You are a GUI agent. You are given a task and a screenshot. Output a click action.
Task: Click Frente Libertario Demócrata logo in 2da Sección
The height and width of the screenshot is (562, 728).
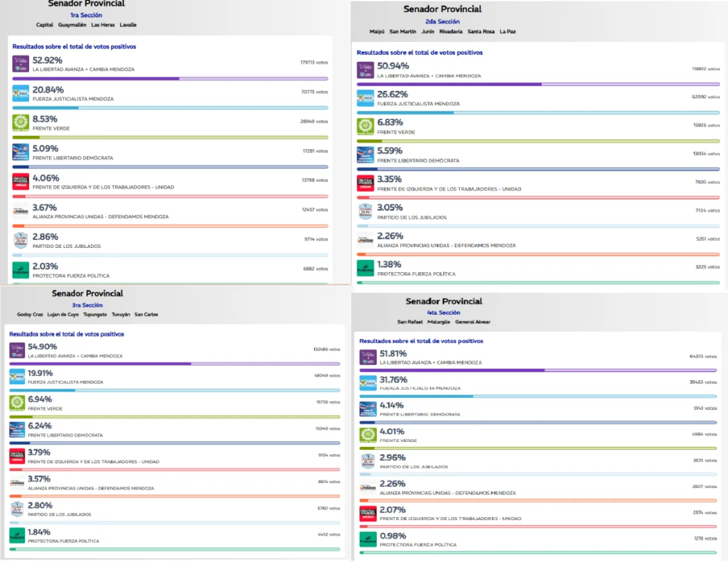365,155
